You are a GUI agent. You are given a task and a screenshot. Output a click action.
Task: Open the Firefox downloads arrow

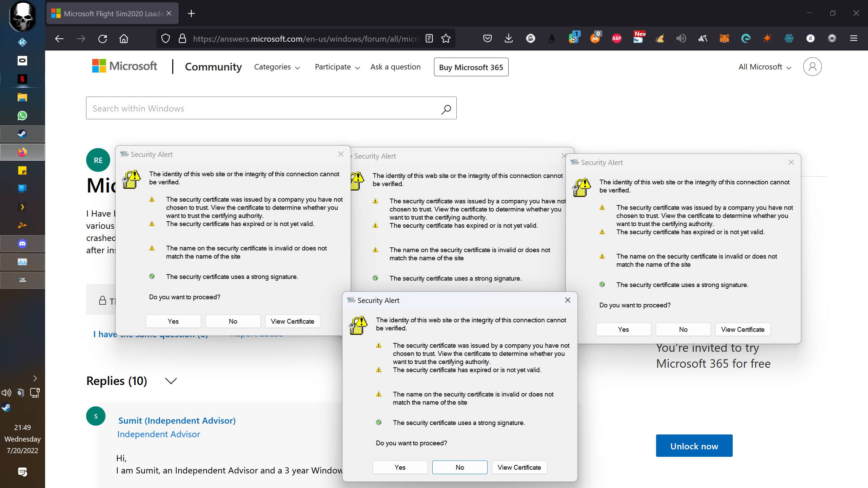508,39
